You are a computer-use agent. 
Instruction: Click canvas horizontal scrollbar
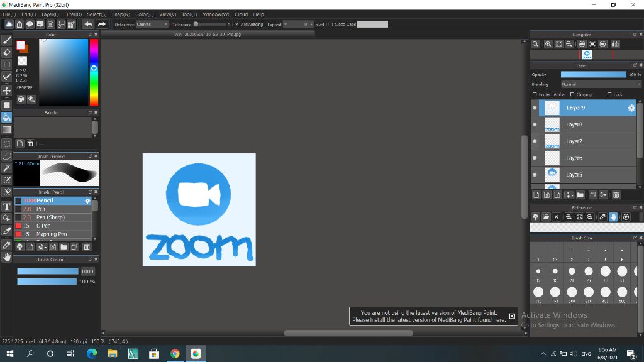348,333
